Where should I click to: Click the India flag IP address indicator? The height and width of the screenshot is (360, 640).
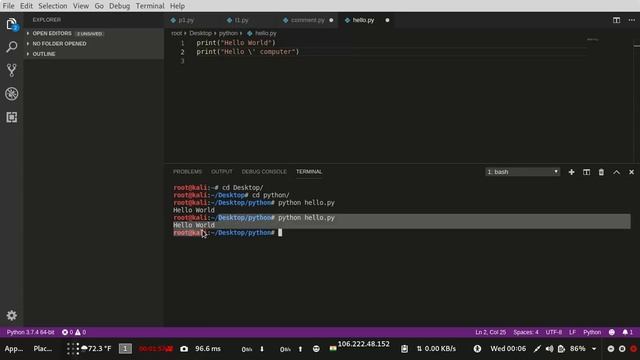pos(359,346)
